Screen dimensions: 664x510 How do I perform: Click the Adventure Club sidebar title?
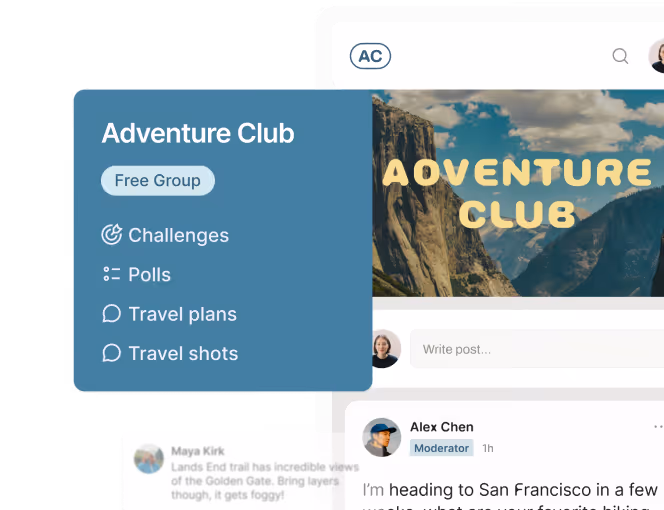pyautogui.click(x=198, y=133)
